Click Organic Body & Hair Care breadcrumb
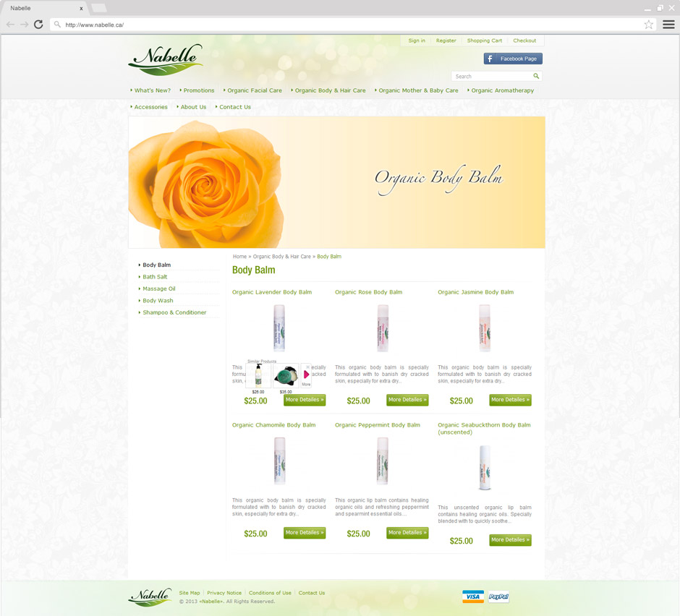Image resolution: width=680 pixels, height=616 pixels. tap(281, 257)
